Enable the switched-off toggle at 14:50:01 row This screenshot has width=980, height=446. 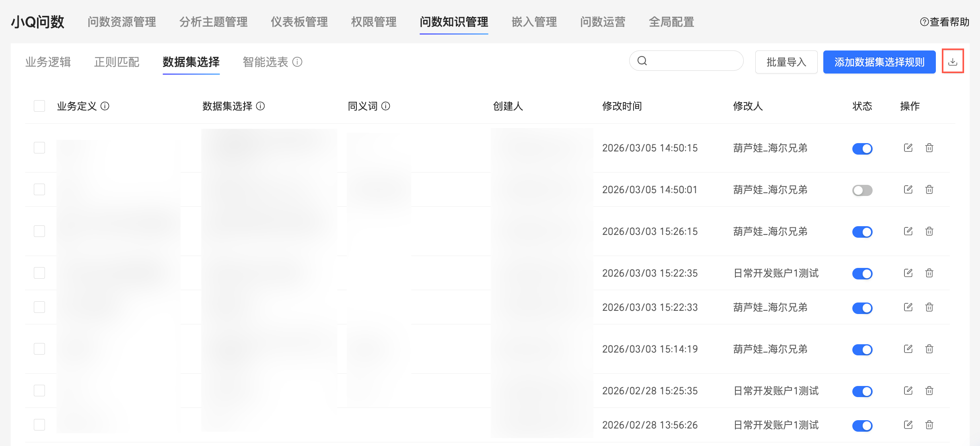pos(862,190)
